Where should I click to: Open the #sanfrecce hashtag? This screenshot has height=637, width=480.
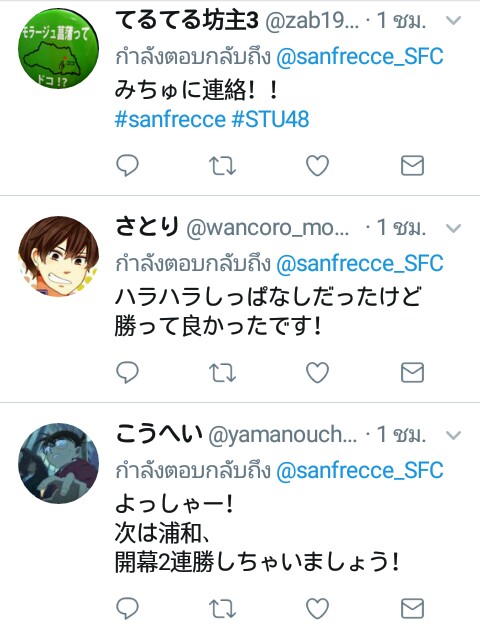tap(170, 119)
